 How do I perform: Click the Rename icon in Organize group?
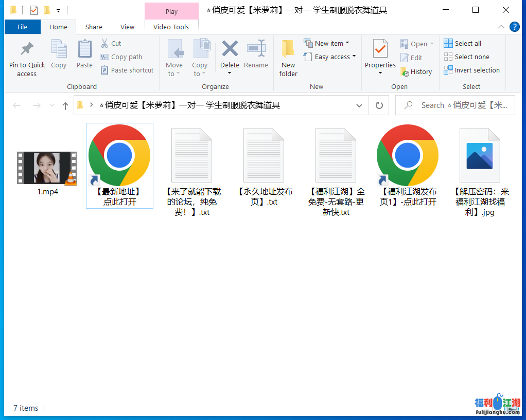pyautogui.click(x=256, y=49)
